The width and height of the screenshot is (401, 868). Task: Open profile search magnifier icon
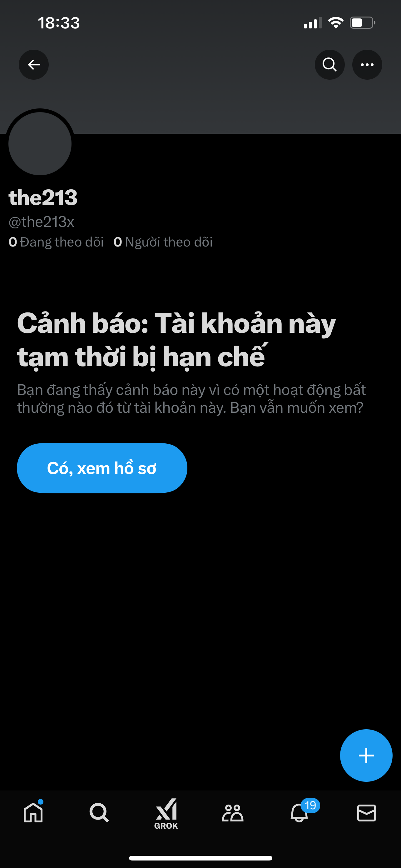(x=329, y=65)
